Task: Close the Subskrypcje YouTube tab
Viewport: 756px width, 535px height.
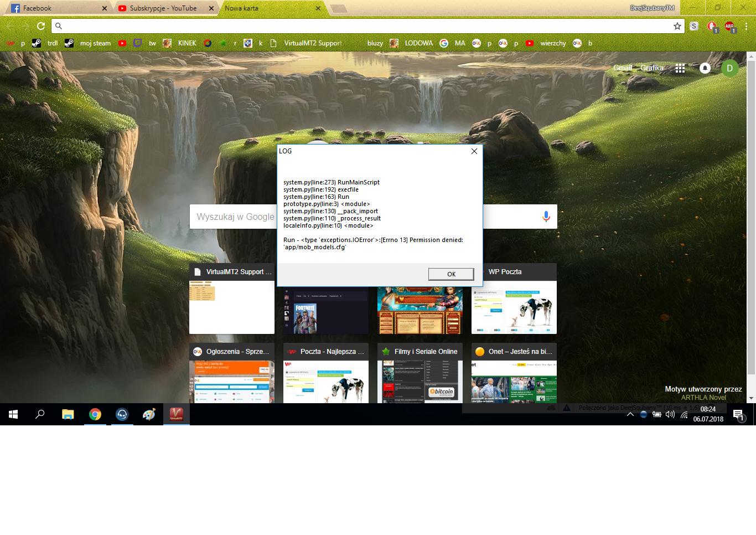Action: point(211,8)
